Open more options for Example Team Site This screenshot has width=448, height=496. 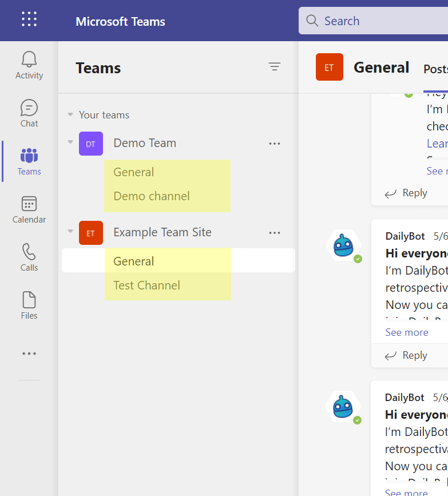point(275,233)
